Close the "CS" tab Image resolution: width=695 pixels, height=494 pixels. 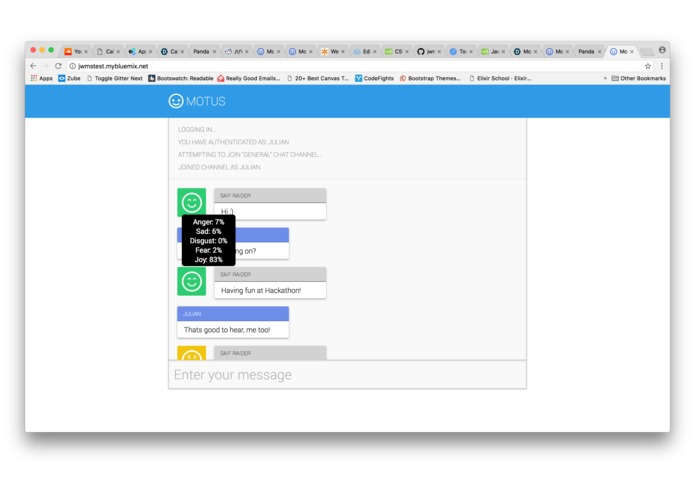407,52
